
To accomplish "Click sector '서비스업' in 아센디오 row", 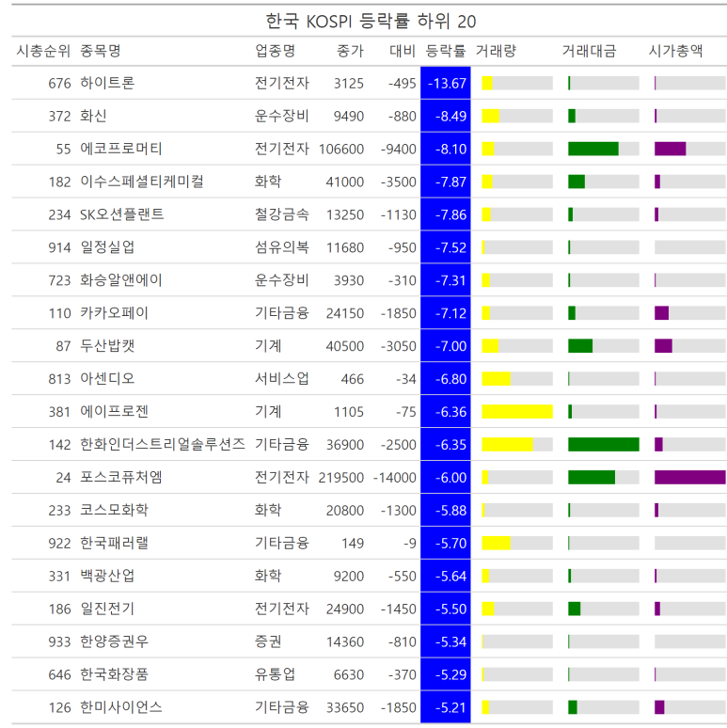I will click(x=282, y=379).
